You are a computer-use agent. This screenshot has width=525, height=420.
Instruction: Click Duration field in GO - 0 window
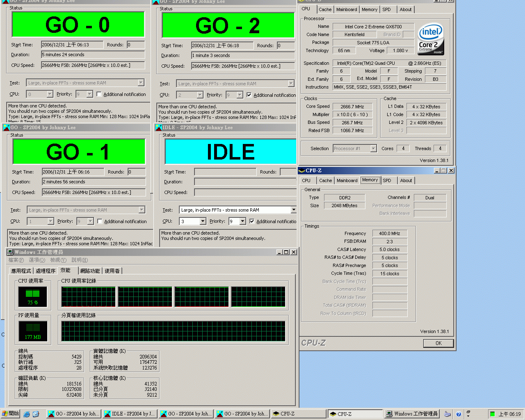tap(93, 55)
